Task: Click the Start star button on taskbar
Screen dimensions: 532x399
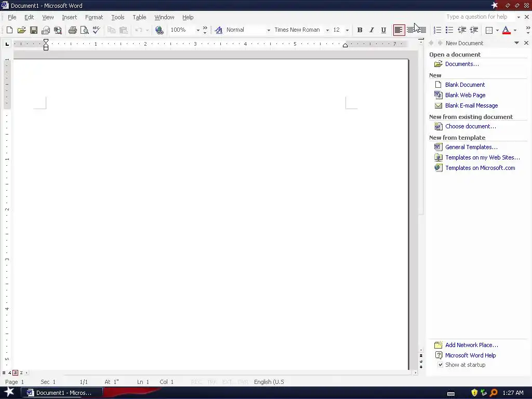Action: click(9, 393)
